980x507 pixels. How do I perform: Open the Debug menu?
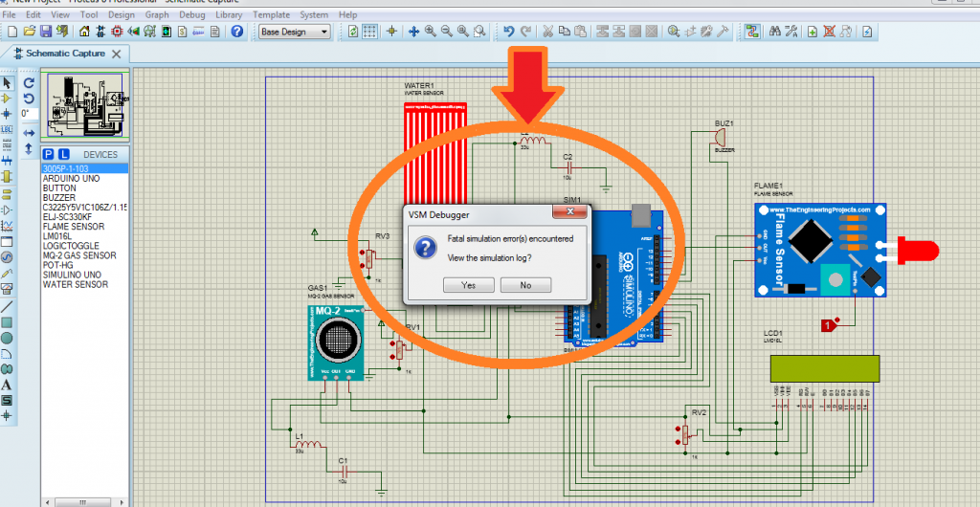point(191,14)
